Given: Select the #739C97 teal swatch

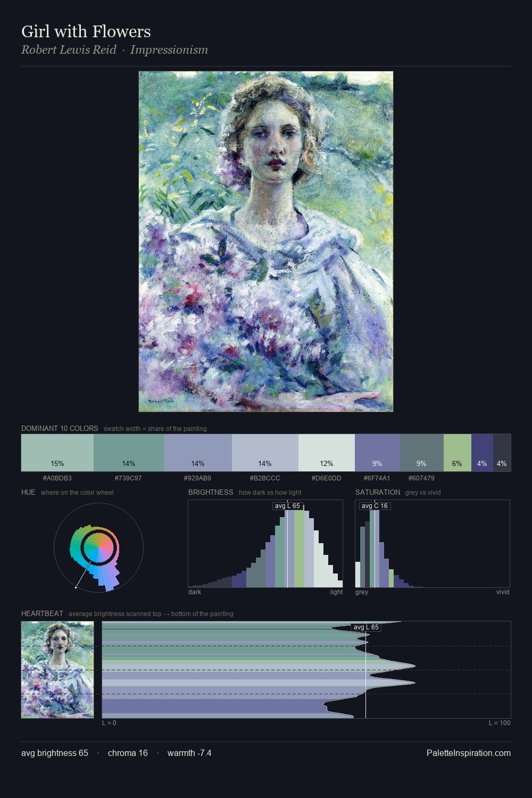Looking at the screenshot, I should tap(129, 453).
